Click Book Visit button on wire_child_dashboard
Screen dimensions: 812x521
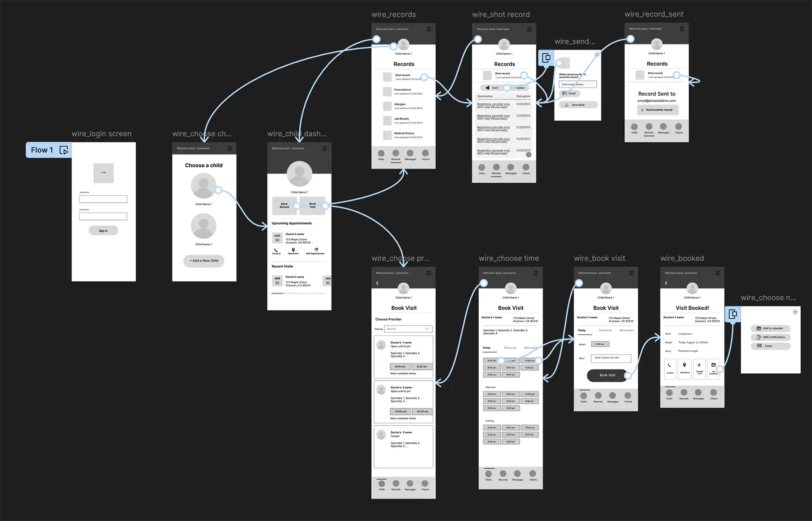(x=313, y=206)
